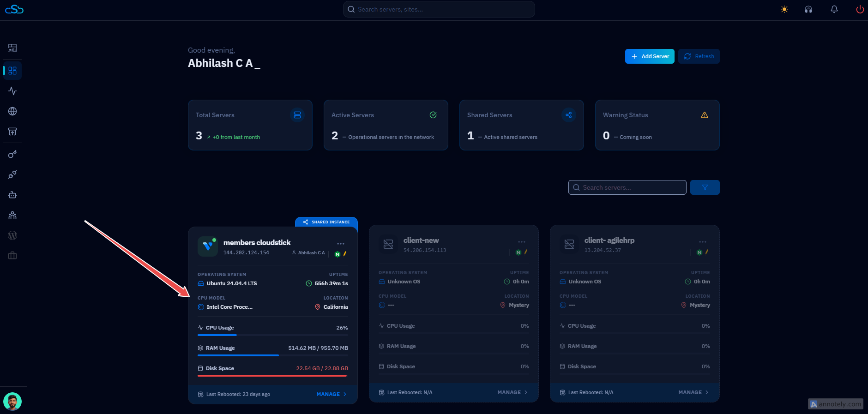Click the Total Servers card icon
The image size is (868, 414).
(x=297, y=115)
